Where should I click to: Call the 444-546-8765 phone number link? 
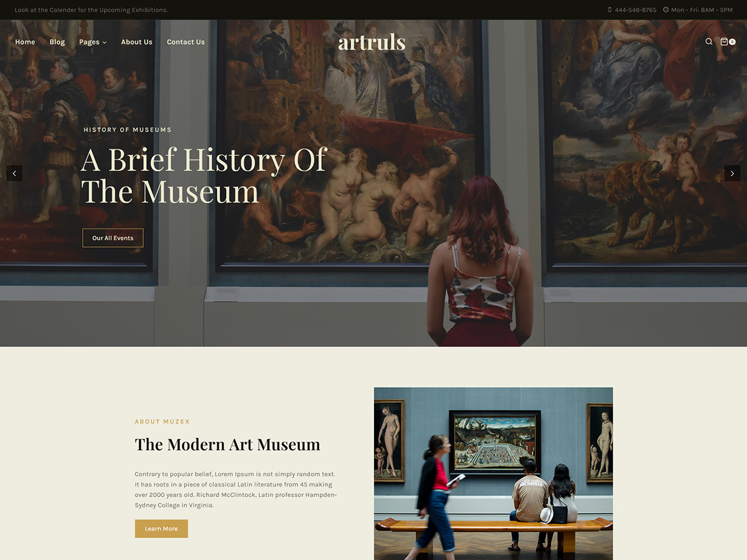pyautogui.click(x=636, y=10)
